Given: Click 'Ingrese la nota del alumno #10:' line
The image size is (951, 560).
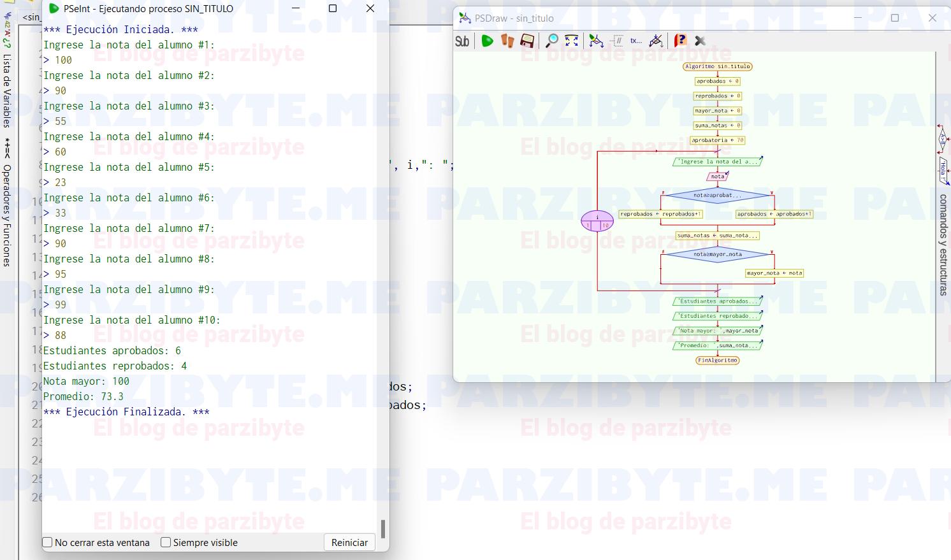Looking at the screenshot, I should click(132, 320).
